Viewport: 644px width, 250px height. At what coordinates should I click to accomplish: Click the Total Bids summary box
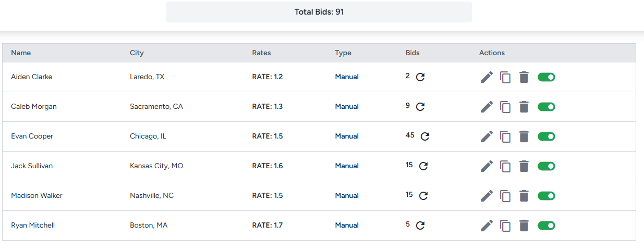(319, 12)
